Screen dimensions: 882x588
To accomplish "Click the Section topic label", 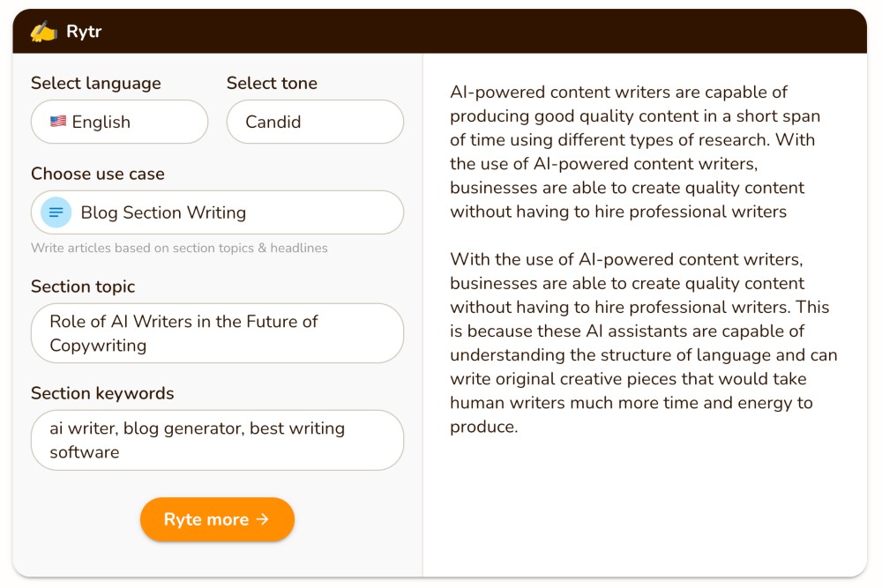I will pyautogui.click(x=83, y=287).
